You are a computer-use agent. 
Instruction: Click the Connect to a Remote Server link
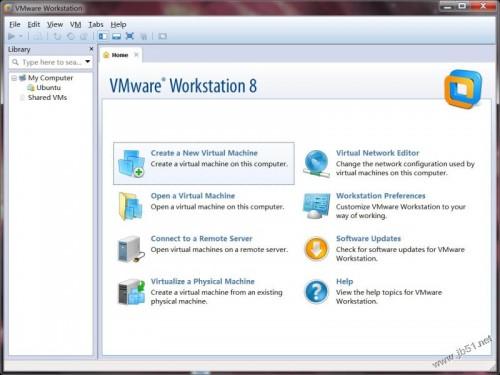click(201, 239)
